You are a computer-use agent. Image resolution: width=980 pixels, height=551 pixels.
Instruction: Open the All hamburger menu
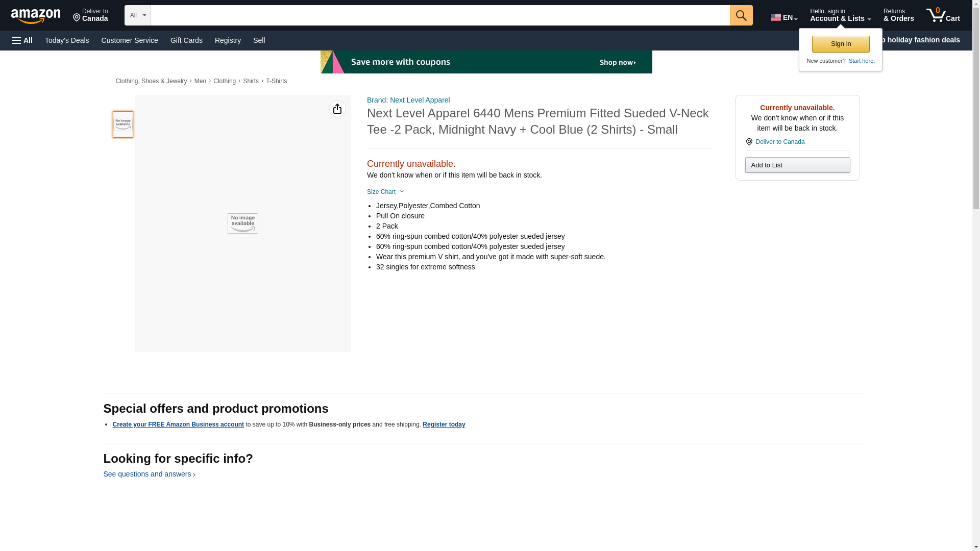[22, 40]
